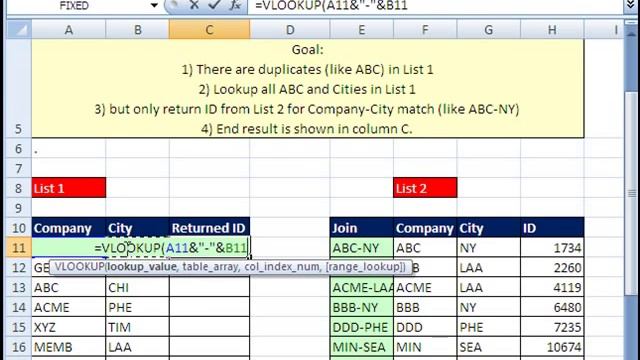Viewport: 640px width, 360px height.
Task: Click the ABC-NY join cell
Action: click(362, 248)
